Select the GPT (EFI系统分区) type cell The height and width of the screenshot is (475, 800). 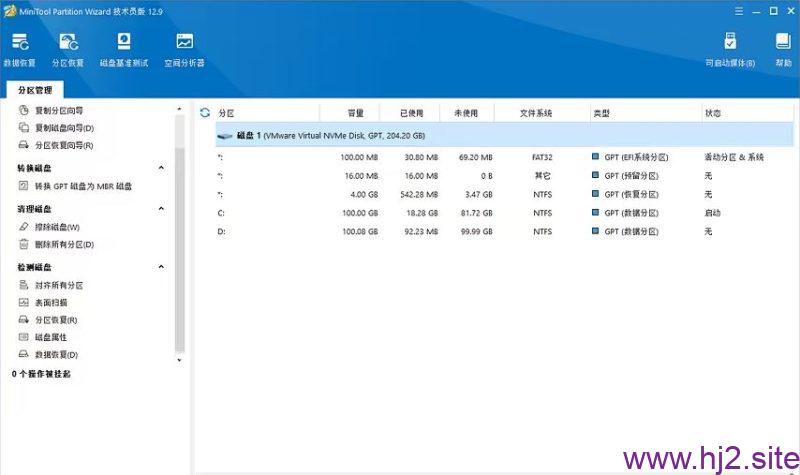click(x=636, y=157)
